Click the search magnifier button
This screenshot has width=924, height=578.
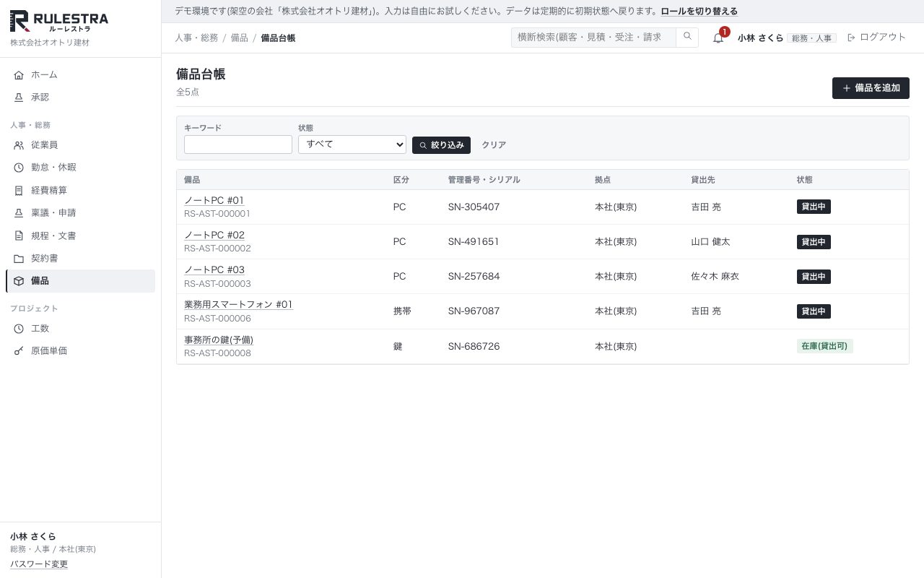(687, 37)
